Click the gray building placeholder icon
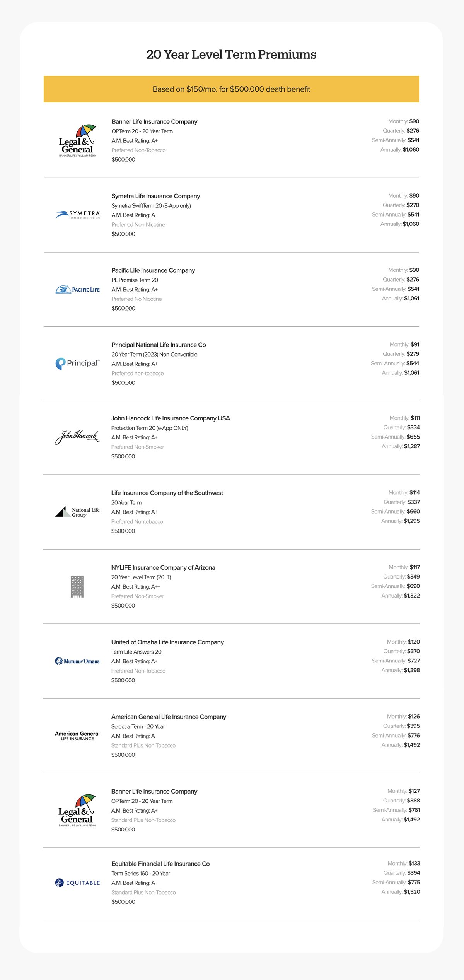The height and width of the screenshot is (980, 464). [x=77, y=587]
